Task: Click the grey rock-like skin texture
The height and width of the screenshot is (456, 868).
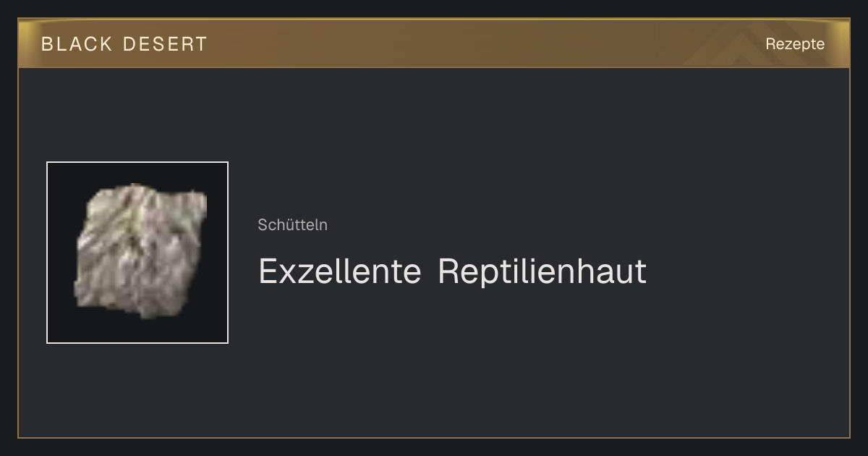Action: 141,250
